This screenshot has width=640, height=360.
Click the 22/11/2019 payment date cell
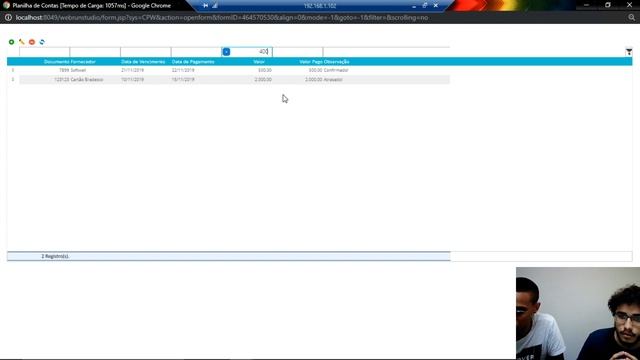coord(183,70)
